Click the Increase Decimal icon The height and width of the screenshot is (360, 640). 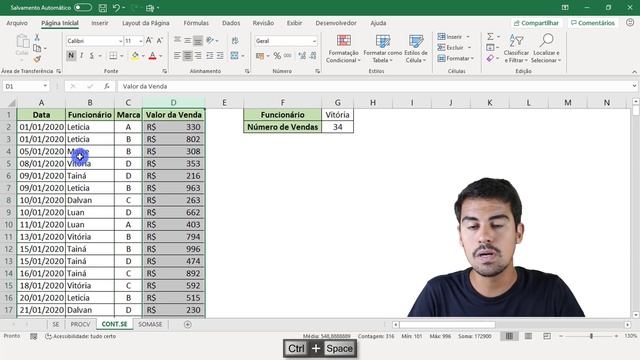pyautogui.click(x=302, y=56)
